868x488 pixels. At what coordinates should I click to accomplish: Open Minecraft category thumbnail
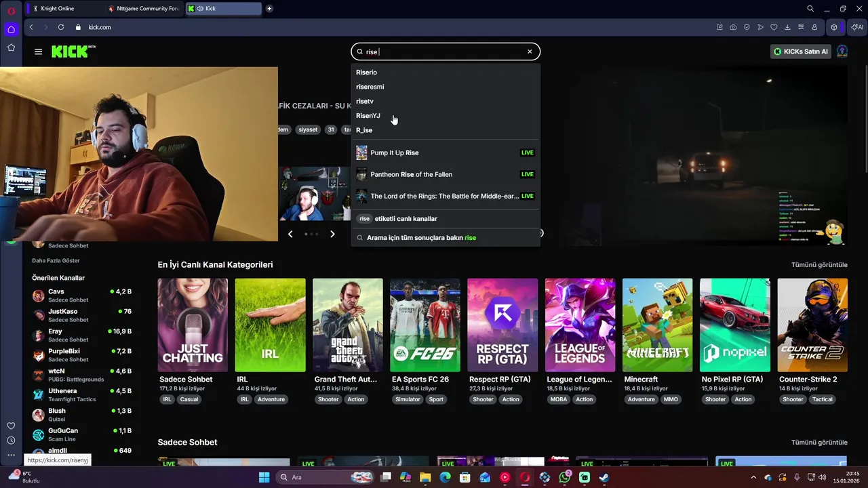point(658,325)
